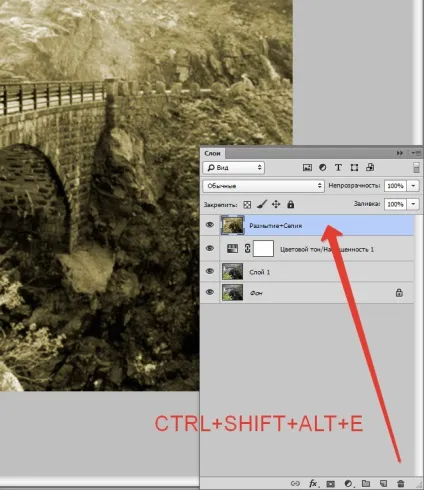Open the Обычные blending mode dropdown

coord(263,186)
